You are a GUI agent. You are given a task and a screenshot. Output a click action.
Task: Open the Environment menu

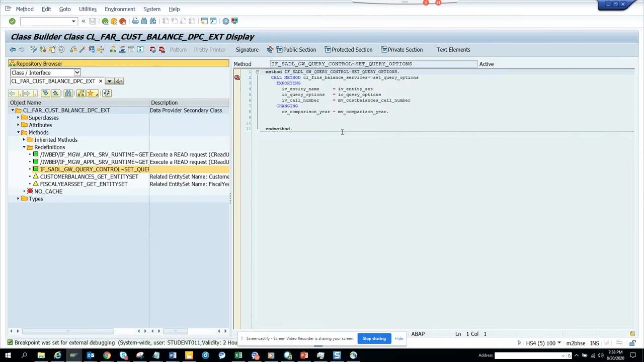[120, 9]
